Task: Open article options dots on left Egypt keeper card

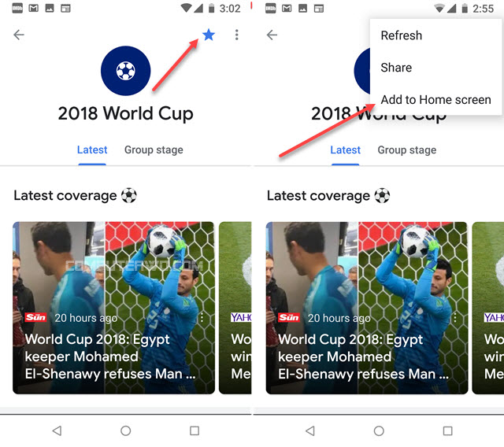Action: (x=202, y=318)
